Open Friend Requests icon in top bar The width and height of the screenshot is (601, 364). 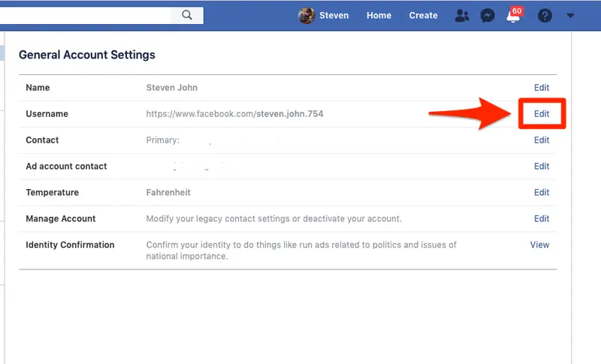coord(463,16)
